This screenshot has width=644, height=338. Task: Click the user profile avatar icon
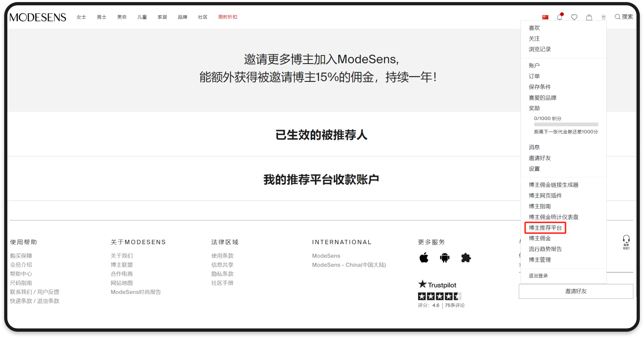(603, 17)
